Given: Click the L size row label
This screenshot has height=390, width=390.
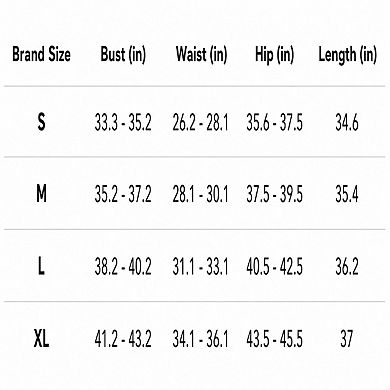Looking at the screenshot, I should point(41,266).
